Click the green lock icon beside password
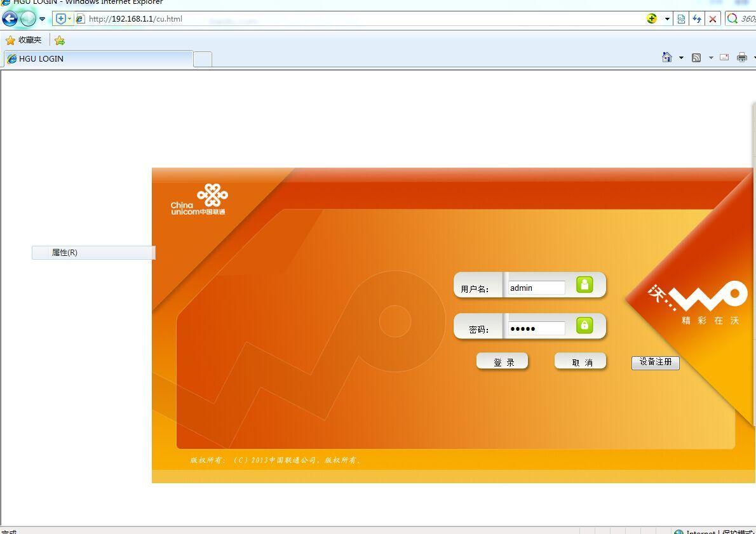The width and height of the screenshot is (756, 534). 584,325
